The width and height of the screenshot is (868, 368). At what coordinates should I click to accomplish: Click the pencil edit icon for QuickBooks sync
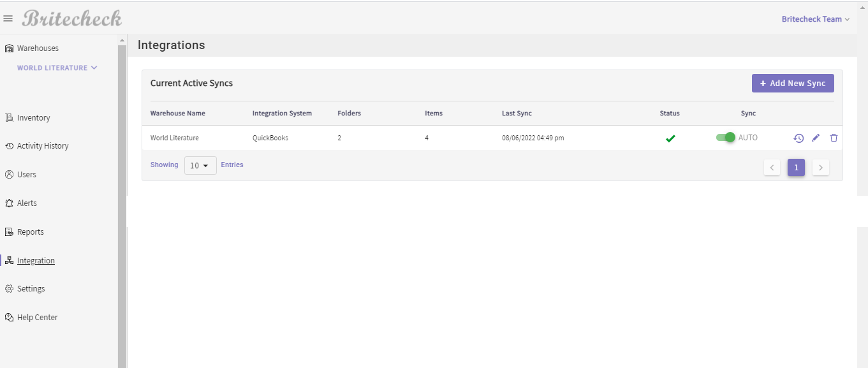click(x=816, y=138)
